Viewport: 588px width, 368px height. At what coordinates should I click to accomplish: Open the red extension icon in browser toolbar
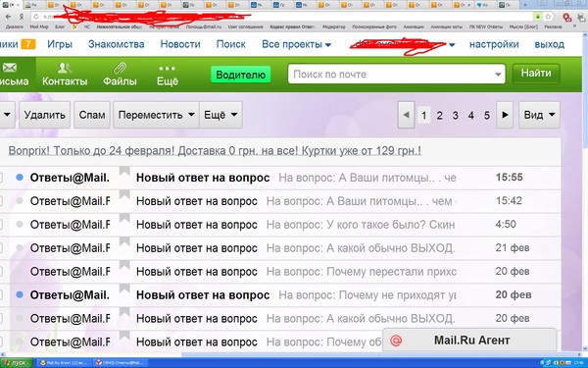coord(566,17)
